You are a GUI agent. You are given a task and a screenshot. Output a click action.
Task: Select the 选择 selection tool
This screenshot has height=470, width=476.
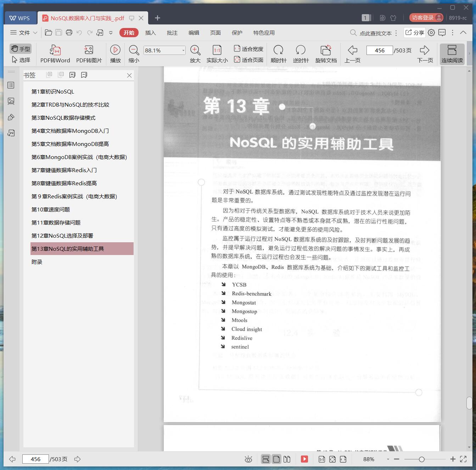[x=21, y=60]
